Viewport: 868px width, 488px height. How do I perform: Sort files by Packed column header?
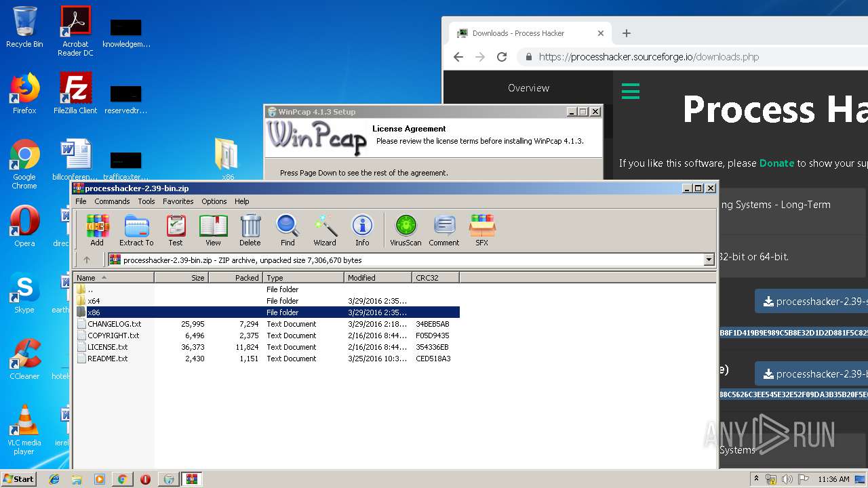pos(236,277)
